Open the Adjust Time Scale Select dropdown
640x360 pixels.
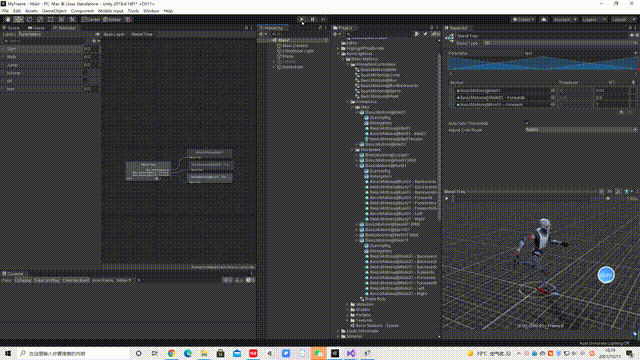[580, 130]
